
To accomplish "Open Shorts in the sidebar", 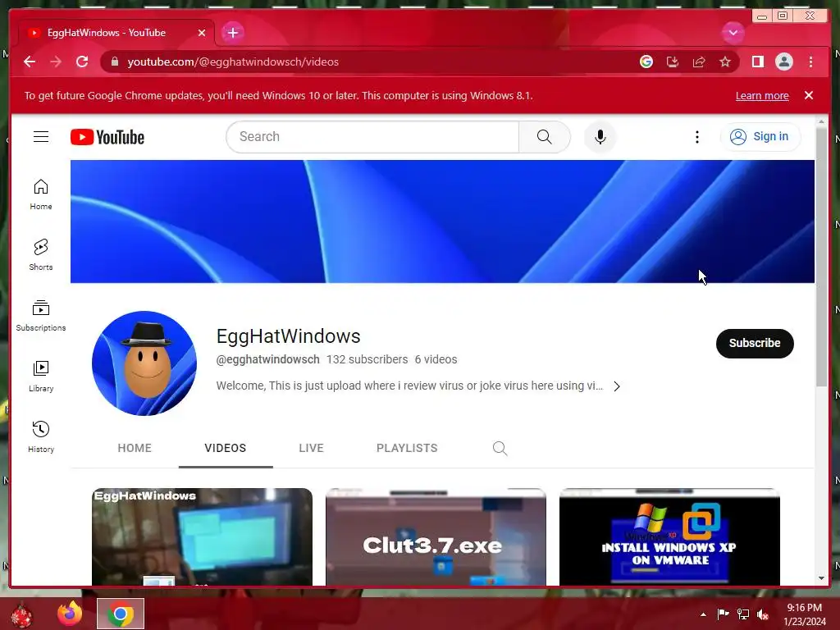I will (x=41, y=255).
